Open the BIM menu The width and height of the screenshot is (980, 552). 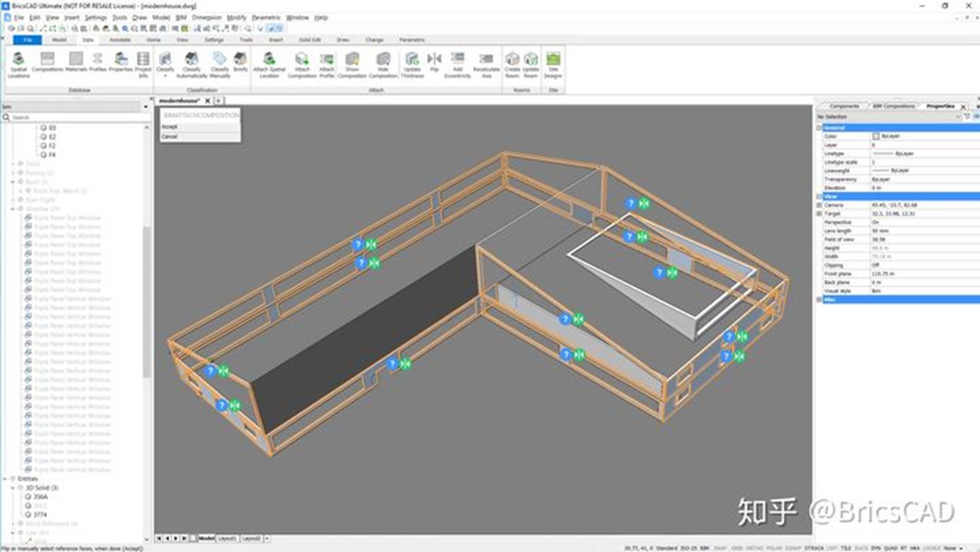click(x=181, y=17)
